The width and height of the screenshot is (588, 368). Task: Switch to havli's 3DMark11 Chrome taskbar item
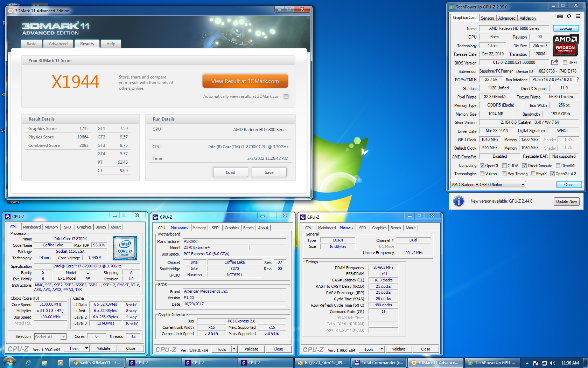click(97, 363)
